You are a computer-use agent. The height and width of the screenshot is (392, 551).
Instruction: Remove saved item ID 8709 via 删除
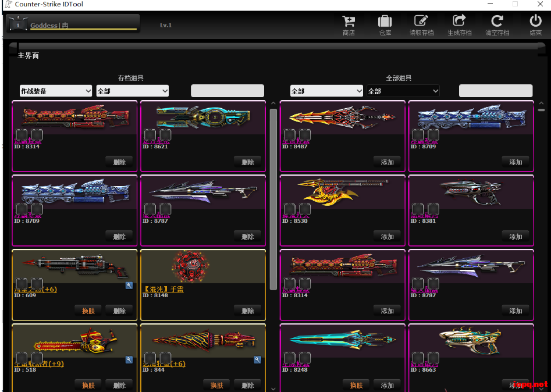click(119, 236)
